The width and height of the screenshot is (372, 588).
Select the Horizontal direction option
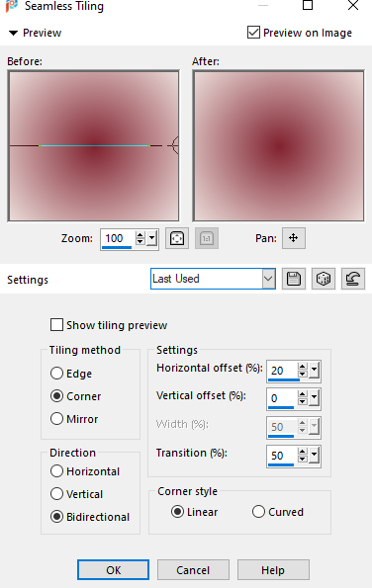pos(56,471)
